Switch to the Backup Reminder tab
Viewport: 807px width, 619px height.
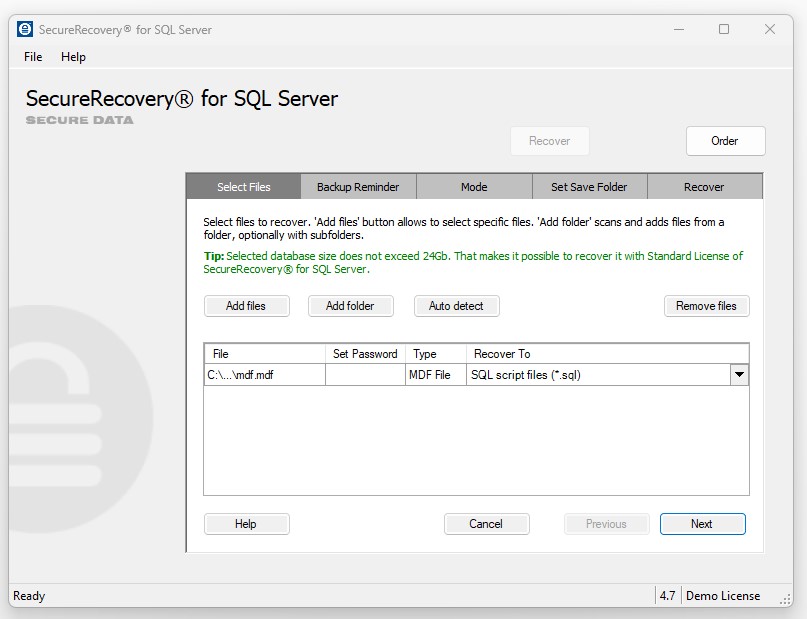(x=358, y=186)
